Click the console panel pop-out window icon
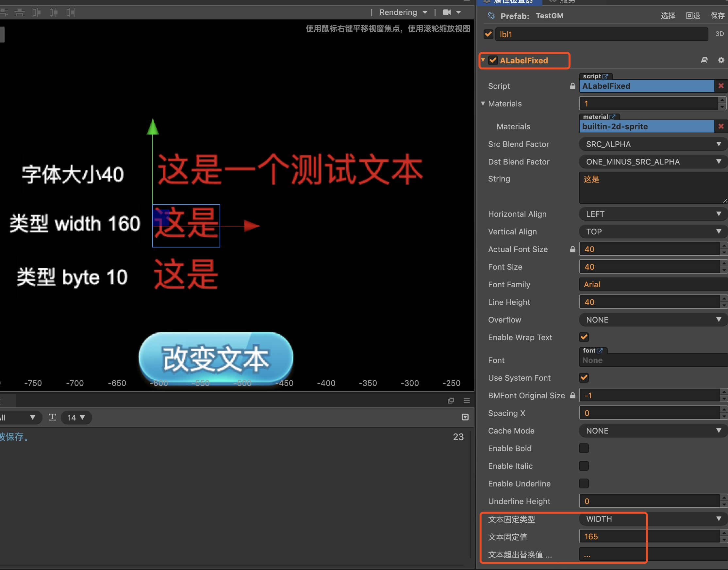The width and height of the screenshot is (728, 570). (x=451, y=401)
